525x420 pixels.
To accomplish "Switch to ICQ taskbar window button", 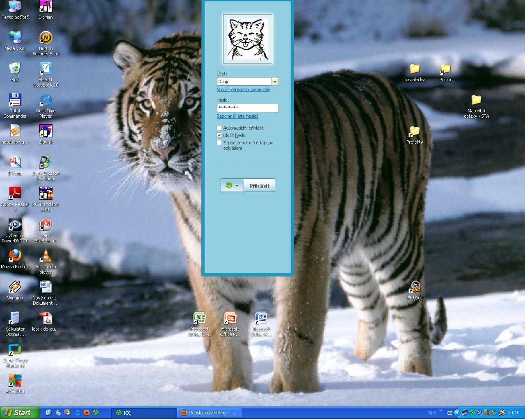I will pyautogui.click(x=144, y=413).
